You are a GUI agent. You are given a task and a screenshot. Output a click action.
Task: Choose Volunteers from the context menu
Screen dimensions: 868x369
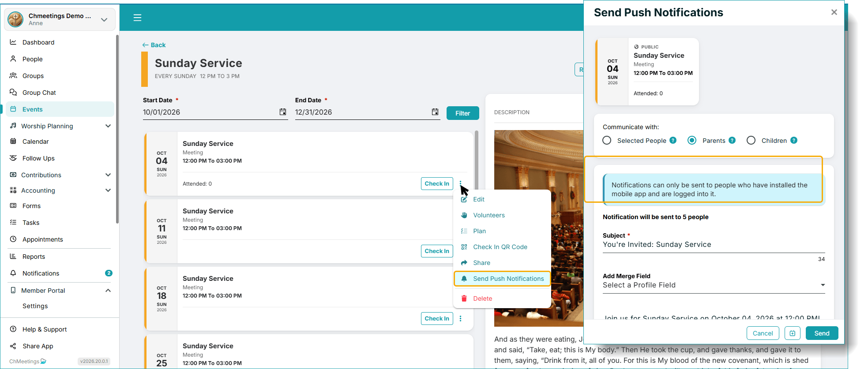click(x=489, y=215)
